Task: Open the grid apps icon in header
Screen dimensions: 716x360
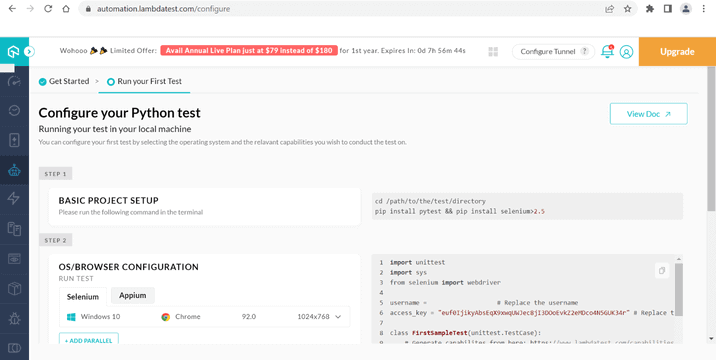Action: coord(493,52)
